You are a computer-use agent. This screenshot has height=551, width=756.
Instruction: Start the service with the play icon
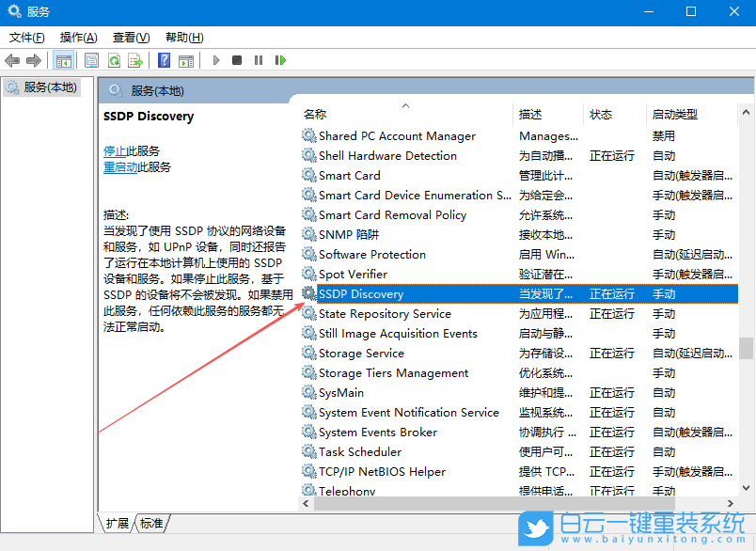click(x=215, y=59)
